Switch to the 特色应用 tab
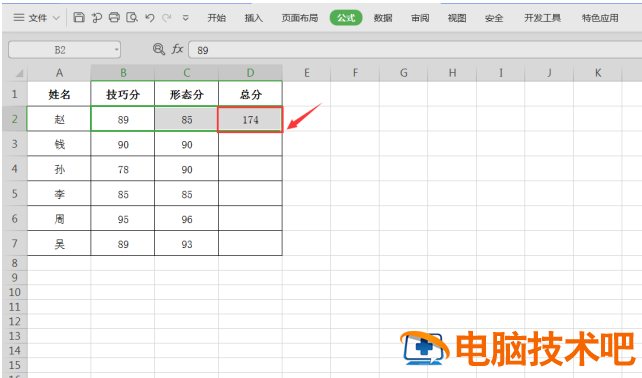 [x=600, y=18]
